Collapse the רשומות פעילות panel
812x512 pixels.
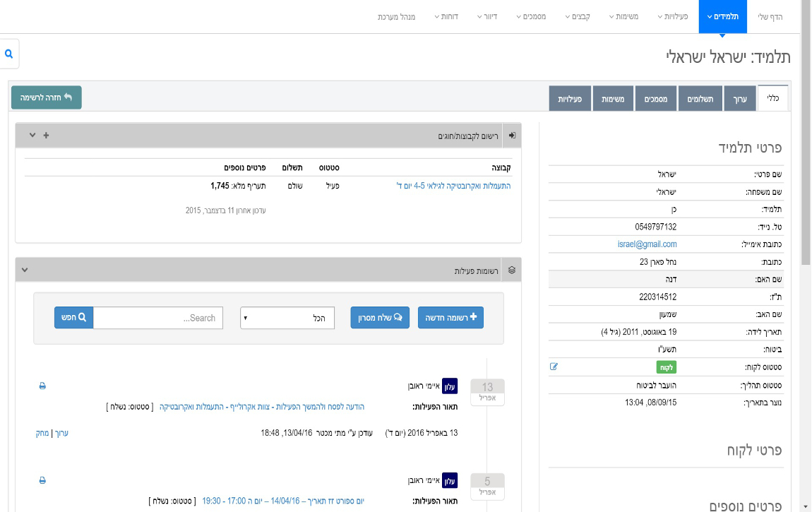[25, 270]
